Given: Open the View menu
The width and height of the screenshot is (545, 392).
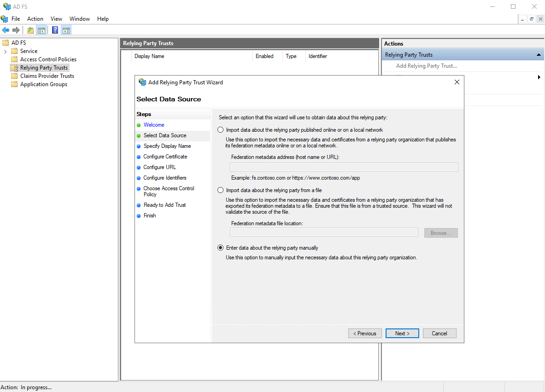Looking at the screenshot, I should point(56,19).
